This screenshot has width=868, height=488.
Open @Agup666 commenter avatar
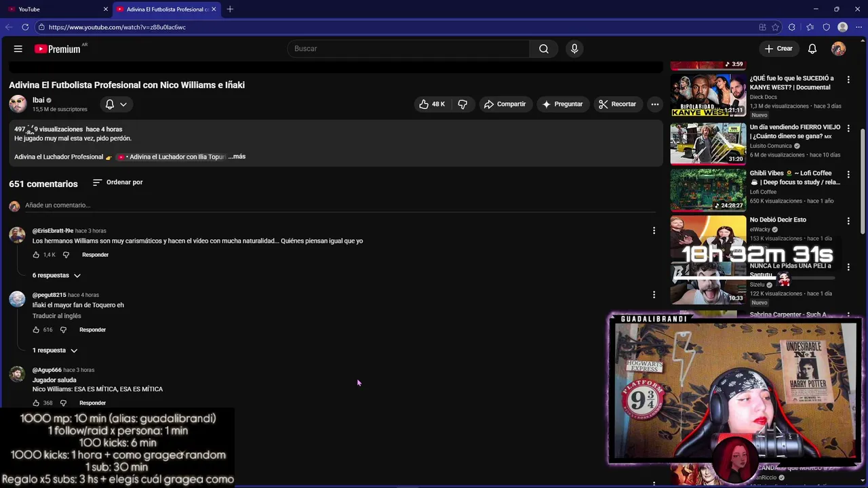point(17,374)
